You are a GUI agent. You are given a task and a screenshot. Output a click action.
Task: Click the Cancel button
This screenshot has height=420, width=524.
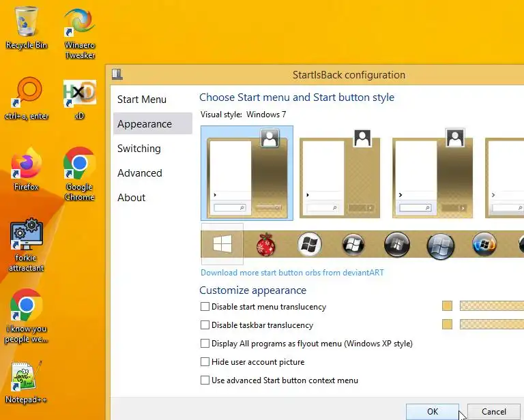(x=494, y=412)
